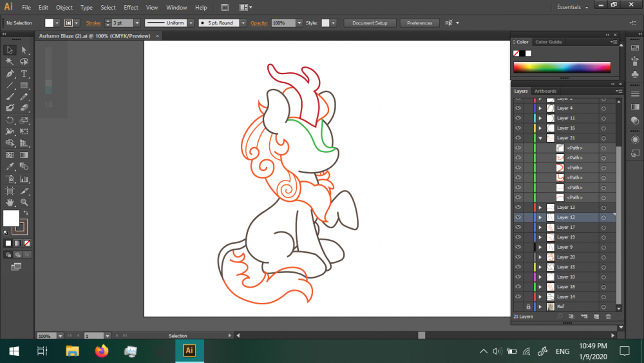Open the Opacity value dropdown
The image size is (644, 363).
299,23
